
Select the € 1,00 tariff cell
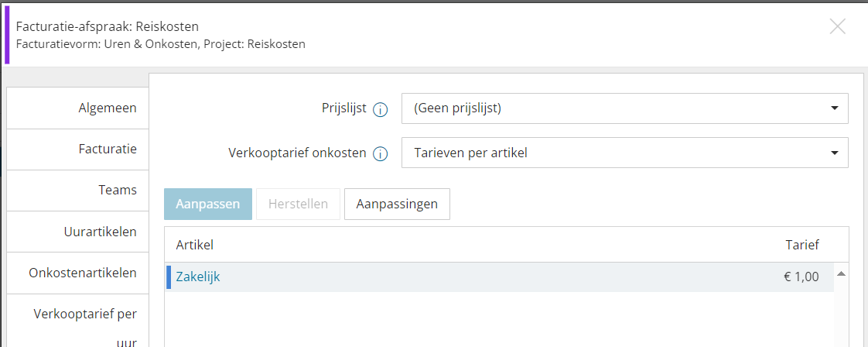pos(801,277)
